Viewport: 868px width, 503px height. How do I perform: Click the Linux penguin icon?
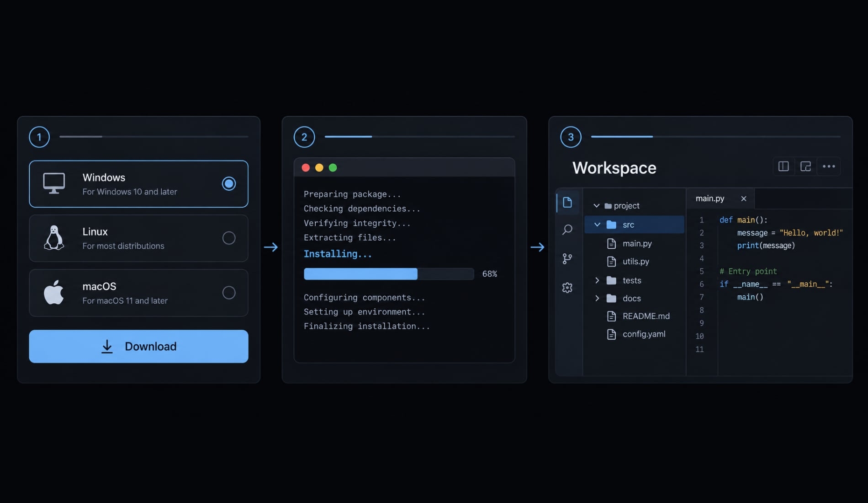(x=54, y=238)
